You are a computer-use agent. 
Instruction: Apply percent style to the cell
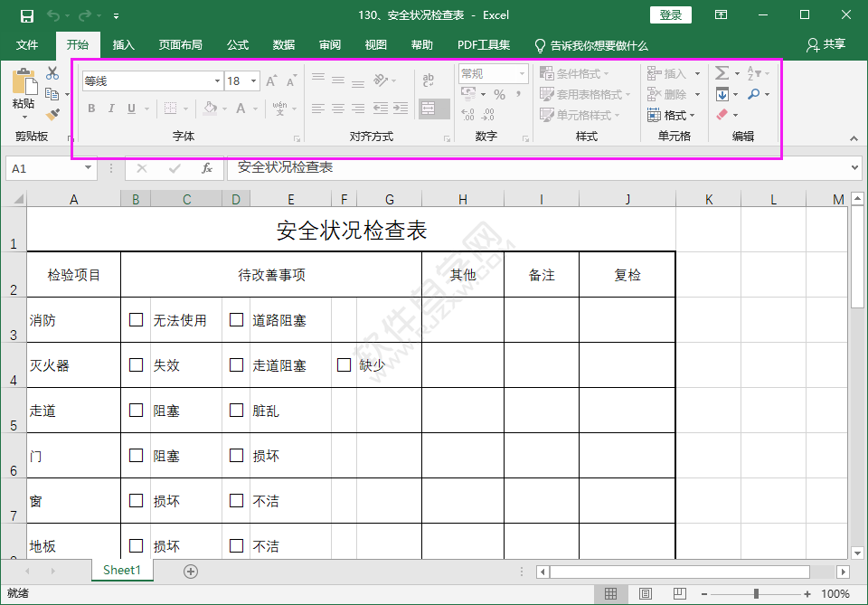click(499, 93)
